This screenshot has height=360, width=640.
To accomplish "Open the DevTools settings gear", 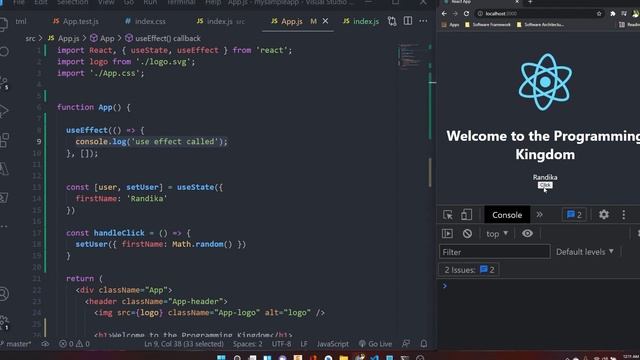I will tap(604, 214).
